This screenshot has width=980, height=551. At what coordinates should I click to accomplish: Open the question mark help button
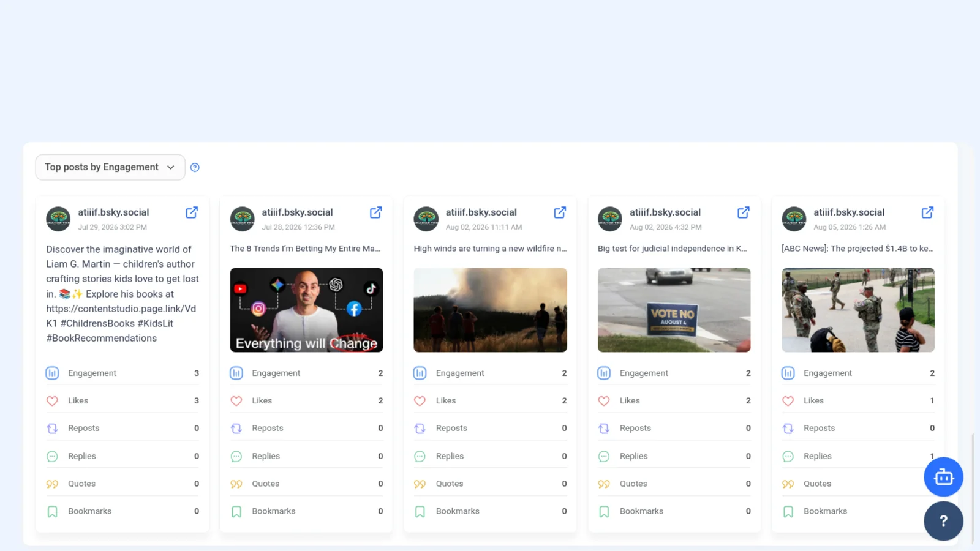[943, 521]
